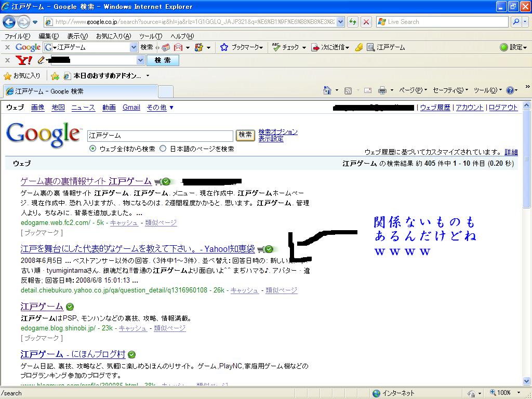The height and width of the screenshot is (399, 532).
Task: Click the shopping cart icon beside Yahoo!知恵袋 result
Action: pyautogui.click(x=261, y=250)
